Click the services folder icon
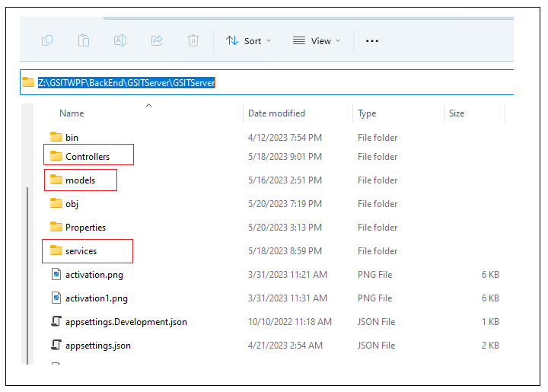The image size is (548, 392). (x=56, y=250)
